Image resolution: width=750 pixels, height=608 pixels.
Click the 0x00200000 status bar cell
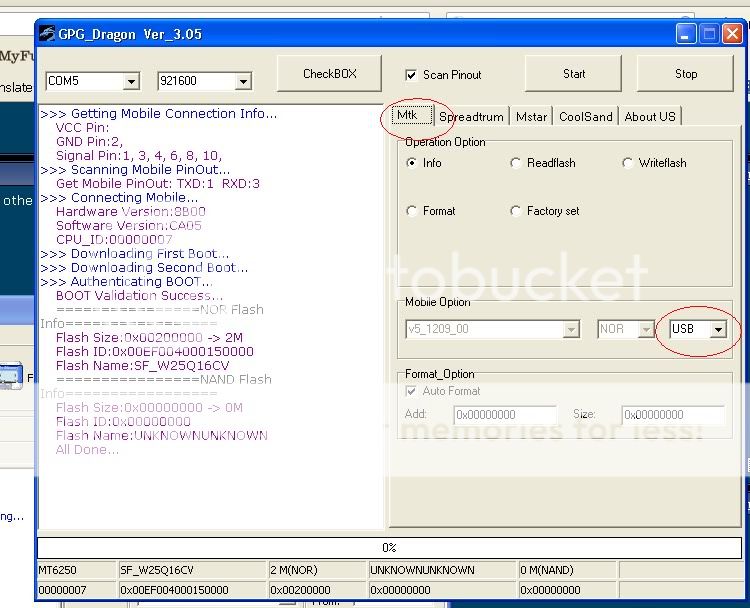coord(317,590)
